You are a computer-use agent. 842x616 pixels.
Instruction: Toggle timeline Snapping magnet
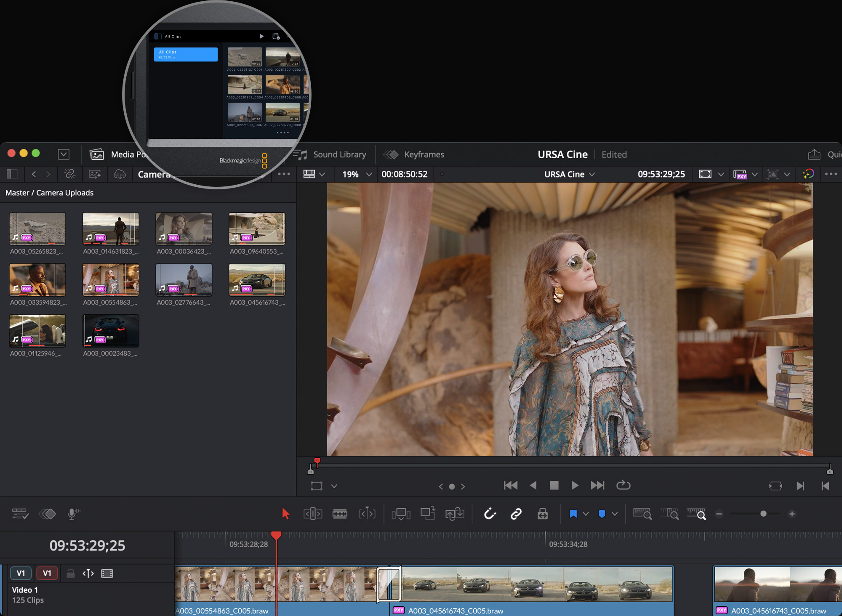490,514
